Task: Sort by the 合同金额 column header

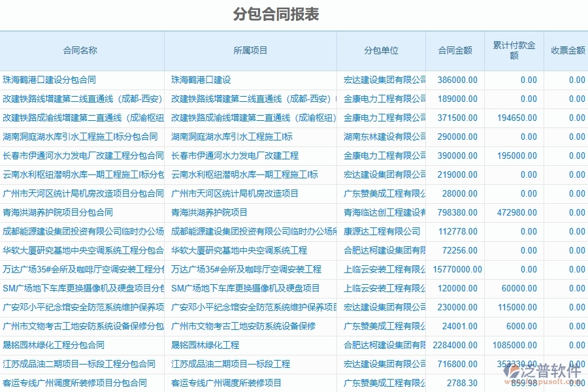Action: tap(455, 49)
